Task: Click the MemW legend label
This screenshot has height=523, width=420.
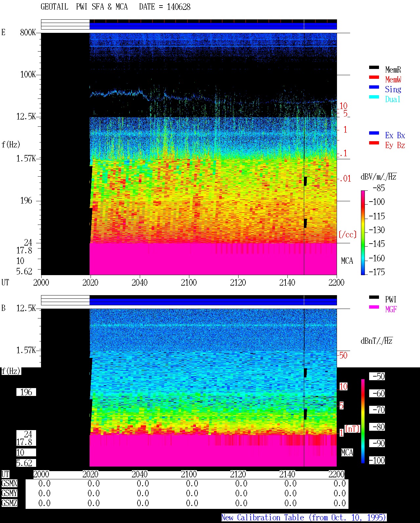Action: (x=393, y=79)
